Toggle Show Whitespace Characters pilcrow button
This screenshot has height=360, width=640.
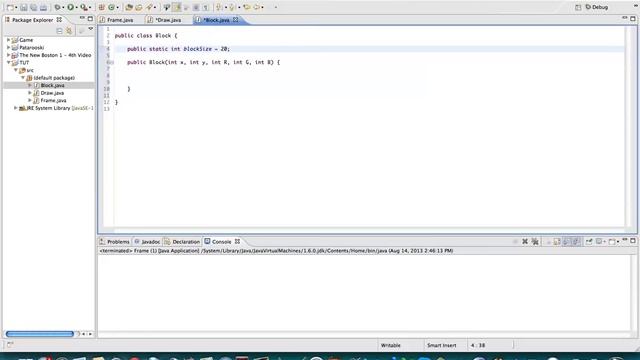(x=206, y=7)
